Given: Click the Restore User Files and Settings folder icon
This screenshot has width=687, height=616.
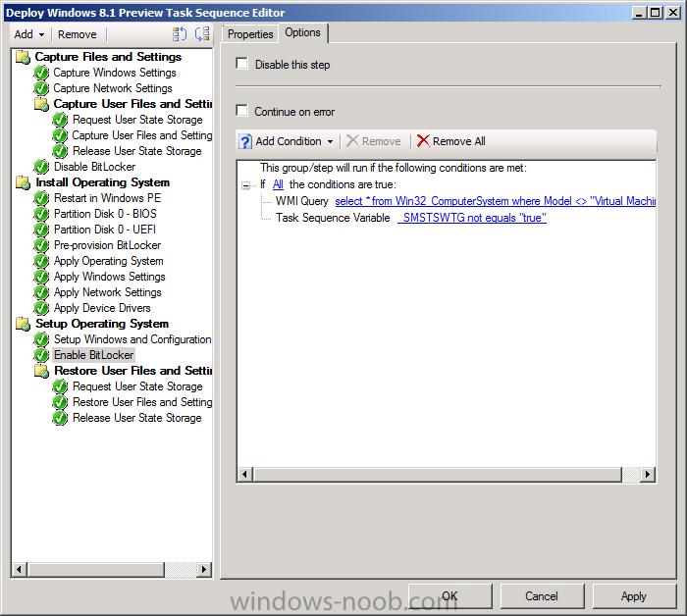Looking at the screenshot, I should pos(41,371).
